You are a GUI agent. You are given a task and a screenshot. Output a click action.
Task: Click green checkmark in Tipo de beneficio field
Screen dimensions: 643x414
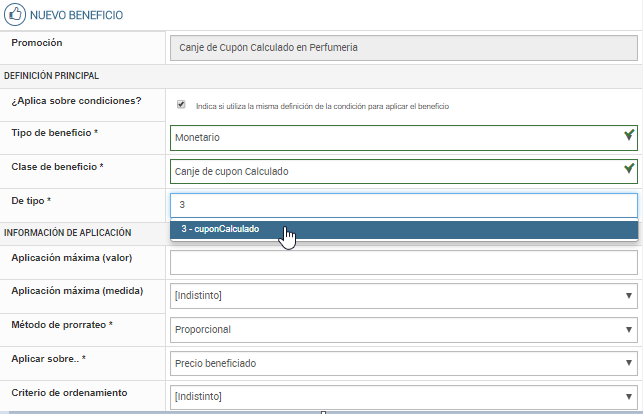tap(628, 135)
